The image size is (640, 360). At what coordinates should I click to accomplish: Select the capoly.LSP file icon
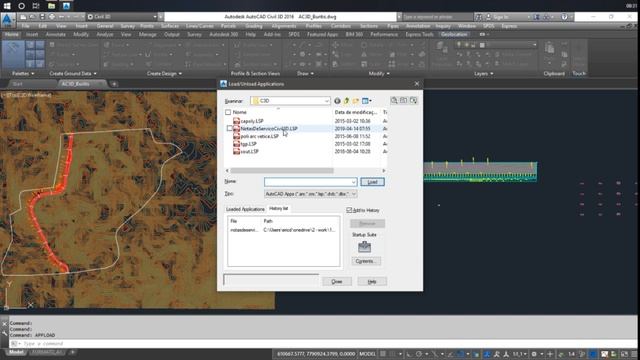click(x=236, y=121)
